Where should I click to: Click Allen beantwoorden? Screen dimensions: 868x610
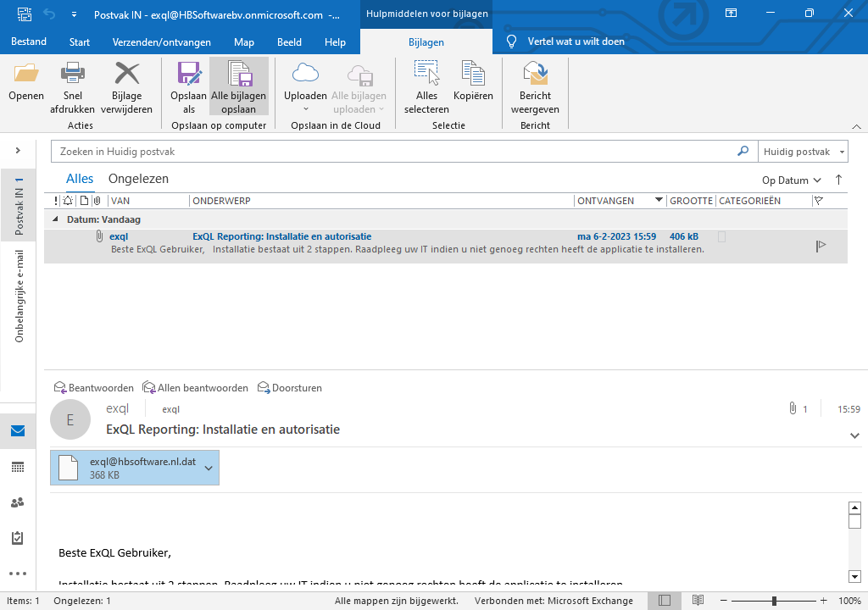196,387
